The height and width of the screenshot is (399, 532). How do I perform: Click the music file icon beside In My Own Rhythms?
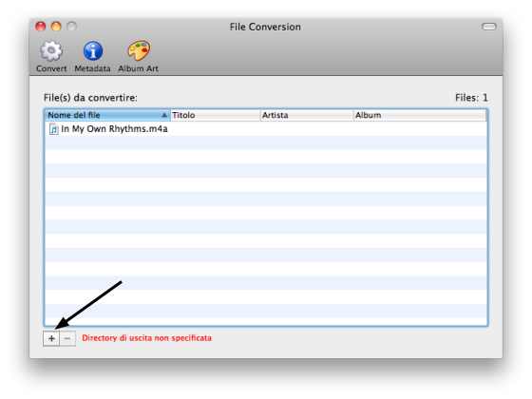[x=53, y=129]
